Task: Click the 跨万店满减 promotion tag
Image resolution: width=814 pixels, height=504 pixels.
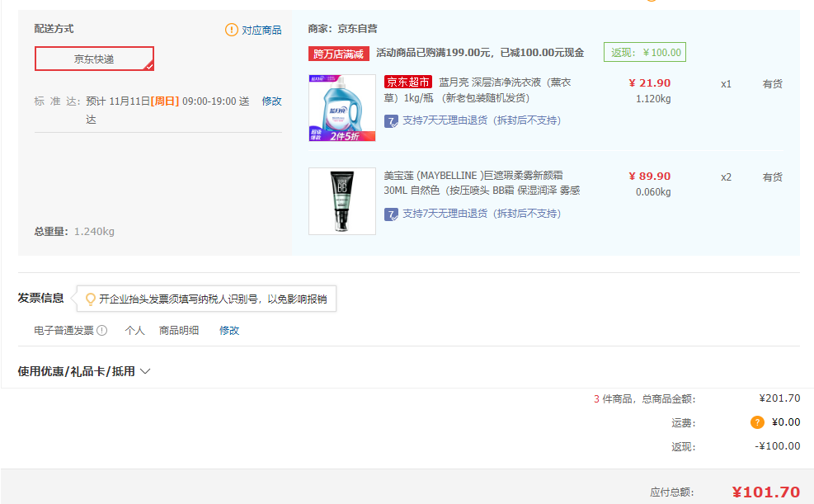Action: click(339, 54)
